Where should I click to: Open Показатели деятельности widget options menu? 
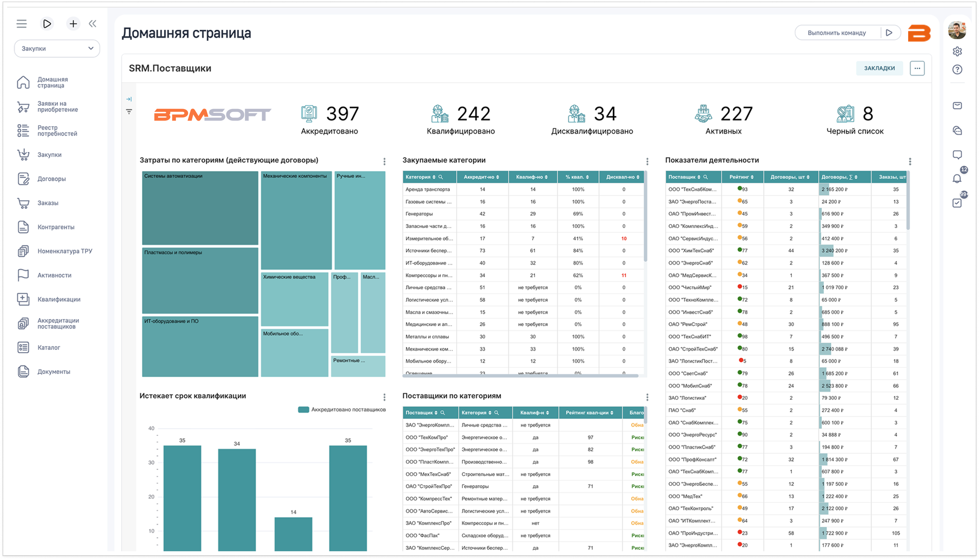pos(910,161)
